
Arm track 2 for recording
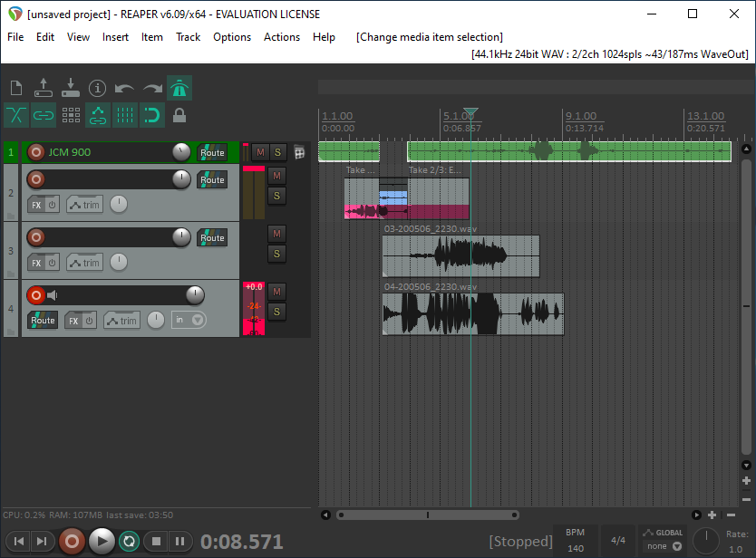35,179
